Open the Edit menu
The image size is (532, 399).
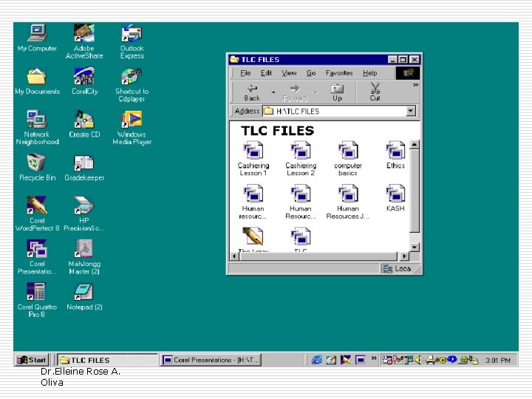click(x=266, y=73)
